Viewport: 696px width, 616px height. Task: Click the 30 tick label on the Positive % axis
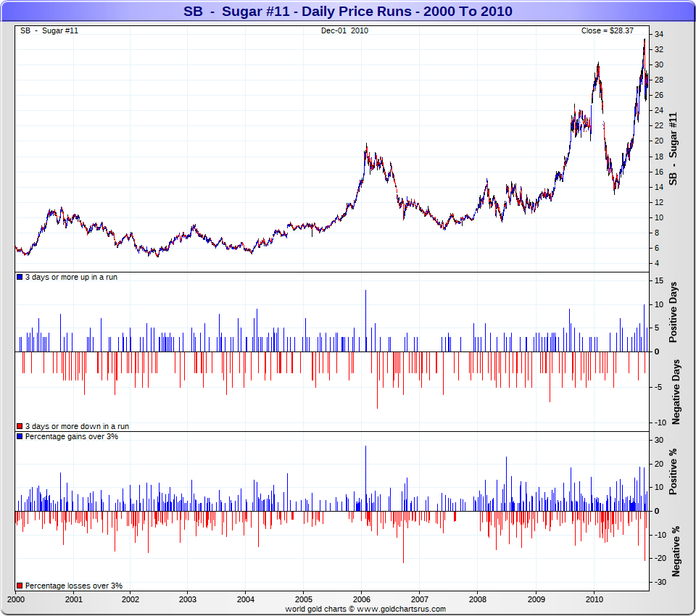pos(659,440)
